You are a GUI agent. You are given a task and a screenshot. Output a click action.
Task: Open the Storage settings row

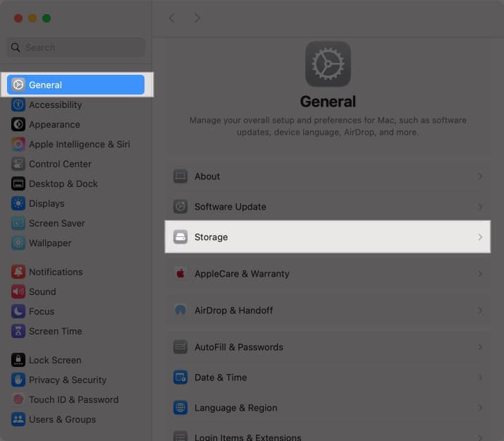click(328, 237)
